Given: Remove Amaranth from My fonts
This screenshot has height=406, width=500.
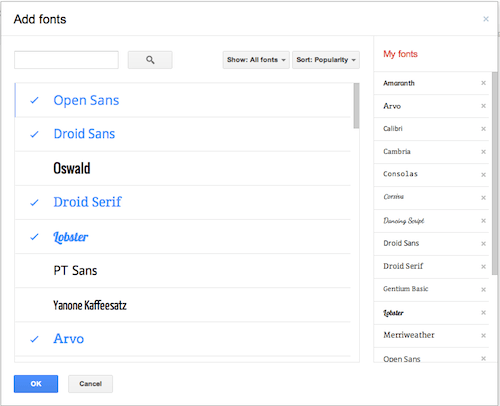Looking at the screenshot, I should pos(483,83).
